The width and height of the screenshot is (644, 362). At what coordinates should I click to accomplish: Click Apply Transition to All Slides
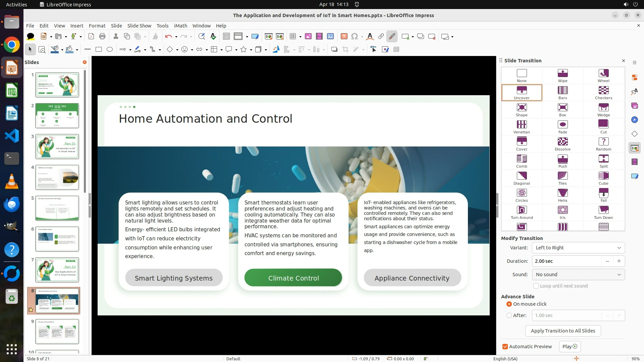click(562, 331)
